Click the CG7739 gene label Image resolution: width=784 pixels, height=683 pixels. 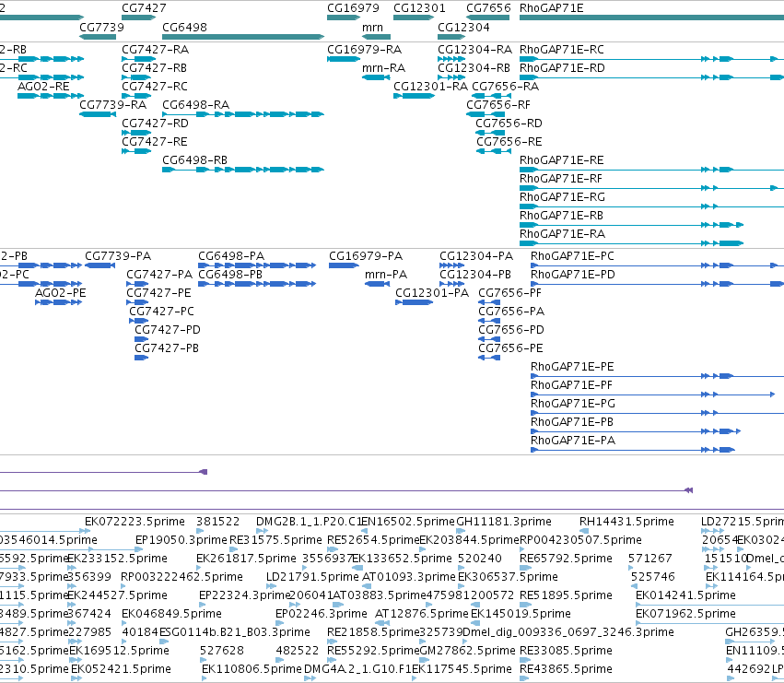tap(101, 27)
